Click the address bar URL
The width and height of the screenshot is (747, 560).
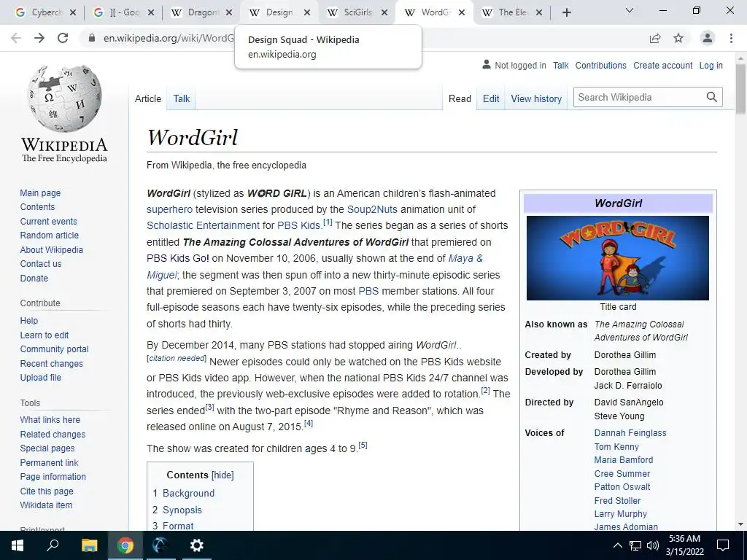click(169, 38)
